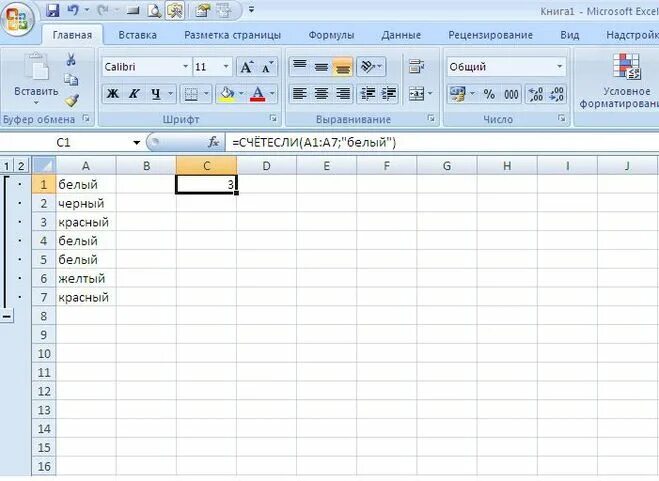This screenshot has height=481, width=659.
Task: Click the formula bar with СЧЁТЕСЛИ formula
Action: (441, 143)
